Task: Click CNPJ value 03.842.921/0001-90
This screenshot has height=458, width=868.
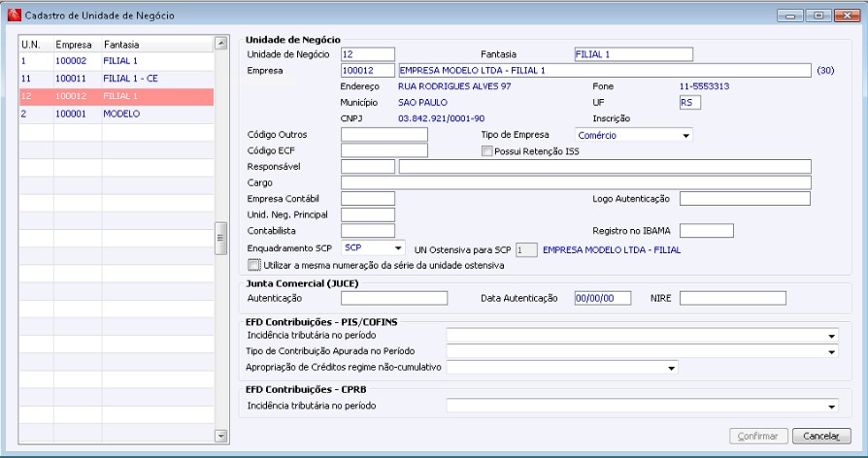Action: [x=441, y=118]
